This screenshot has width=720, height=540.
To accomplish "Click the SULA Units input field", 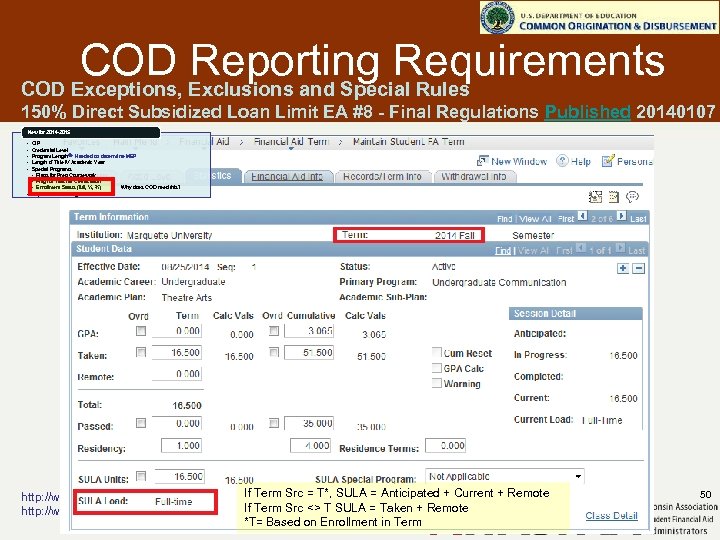I will tap(180, 476).
